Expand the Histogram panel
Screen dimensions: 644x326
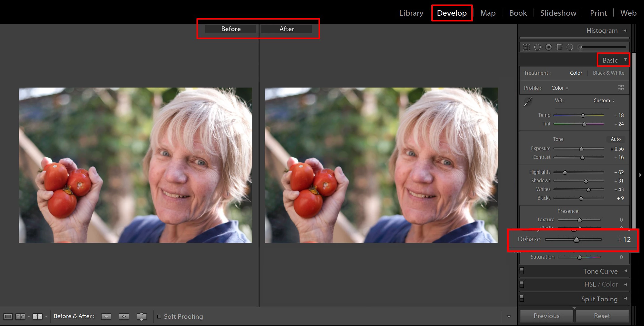click(x=625, y=30)
